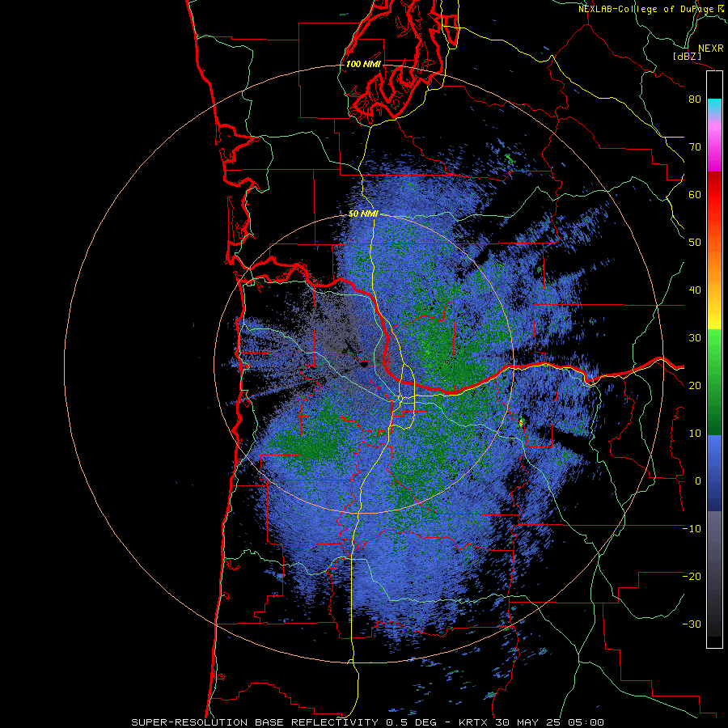Click the black radar site center spot
Image resolution: width=728 pixels, height=728 pixels.
(x=364, y=365)
